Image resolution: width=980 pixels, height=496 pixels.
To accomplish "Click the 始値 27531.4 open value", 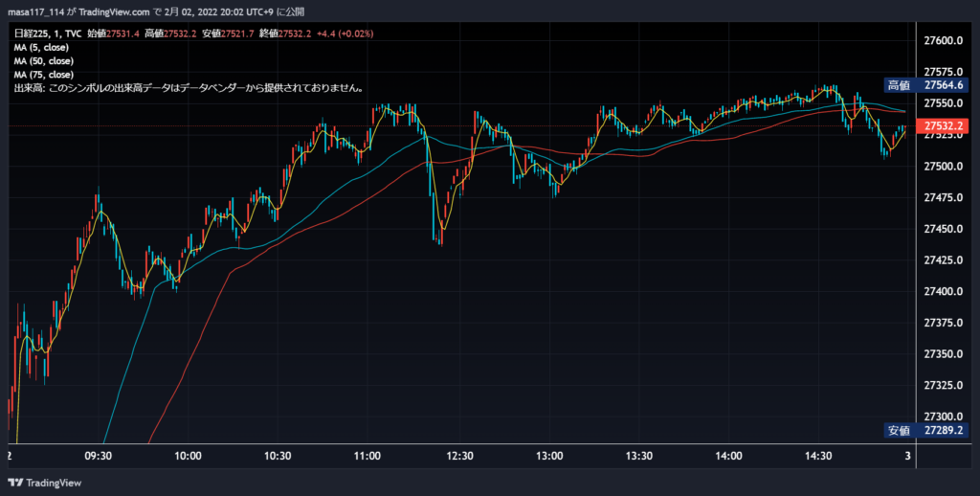I will tap(114, 34).
